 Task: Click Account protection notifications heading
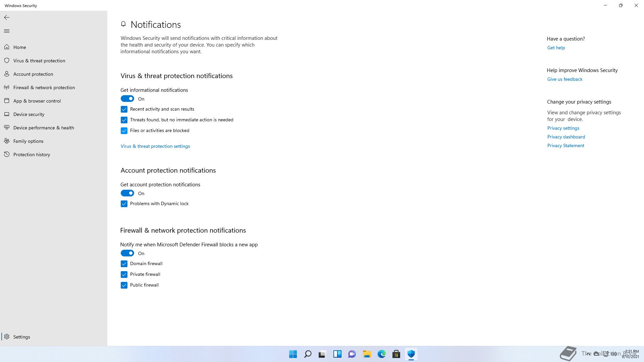pos(168,170)
